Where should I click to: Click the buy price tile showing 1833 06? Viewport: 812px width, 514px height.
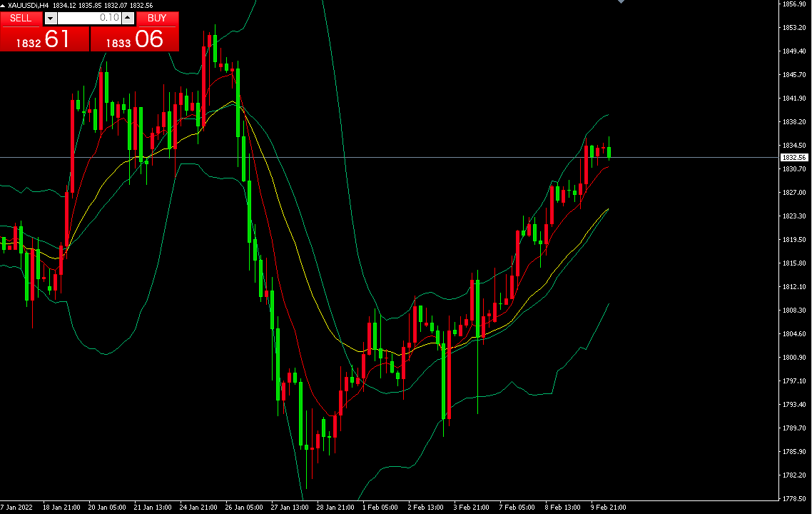[135, 39]
